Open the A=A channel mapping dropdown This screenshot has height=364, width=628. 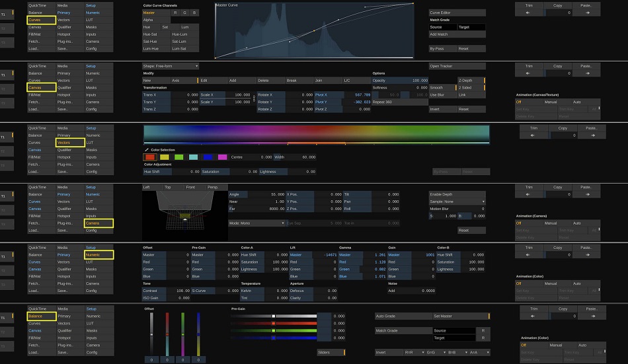479,352
